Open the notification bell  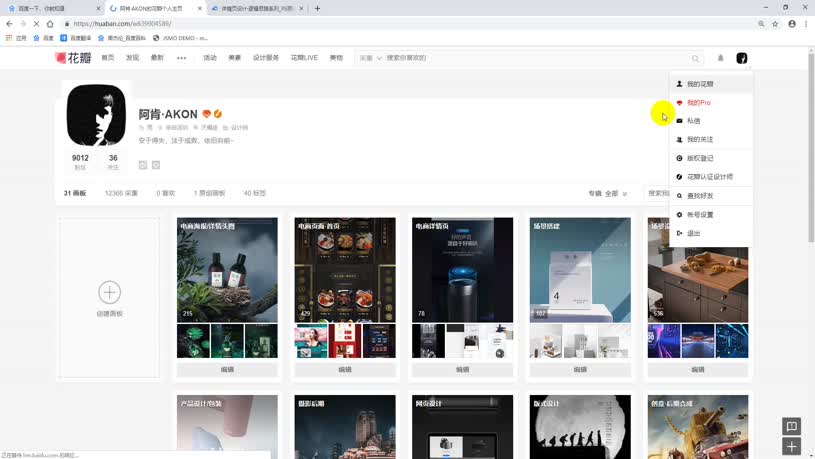[720, 58]
